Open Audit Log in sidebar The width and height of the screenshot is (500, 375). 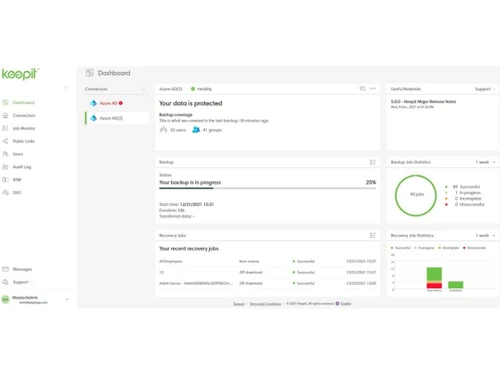[22, 167]
